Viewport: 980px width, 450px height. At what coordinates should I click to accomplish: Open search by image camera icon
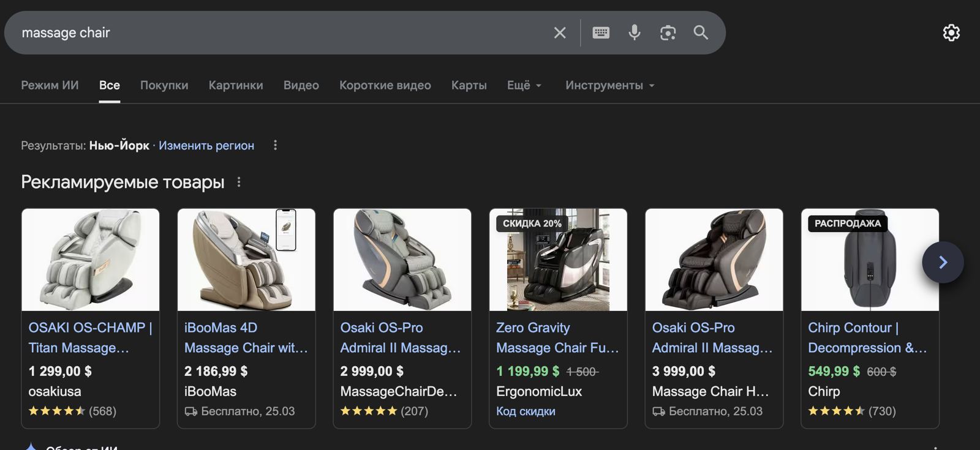click(x=668, y=32)
